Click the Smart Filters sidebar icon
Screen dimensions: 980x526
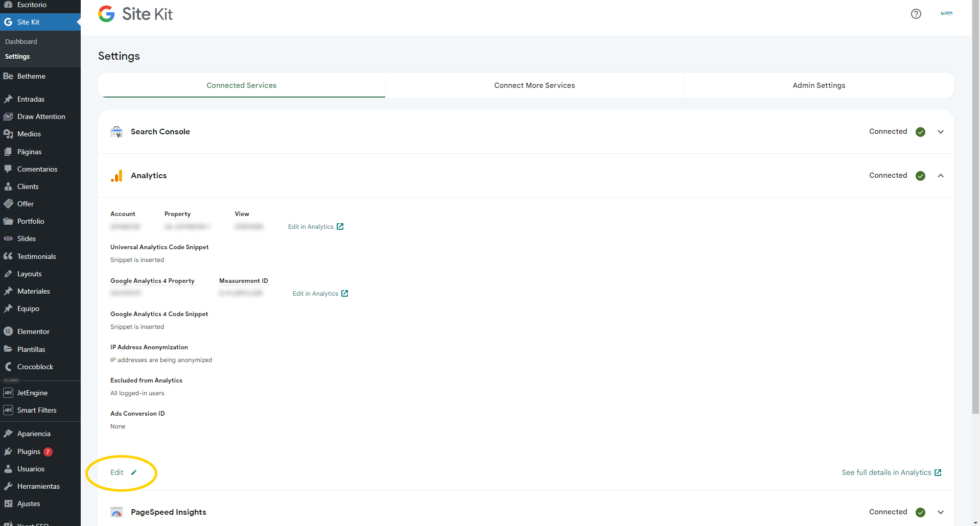[8, 410]
